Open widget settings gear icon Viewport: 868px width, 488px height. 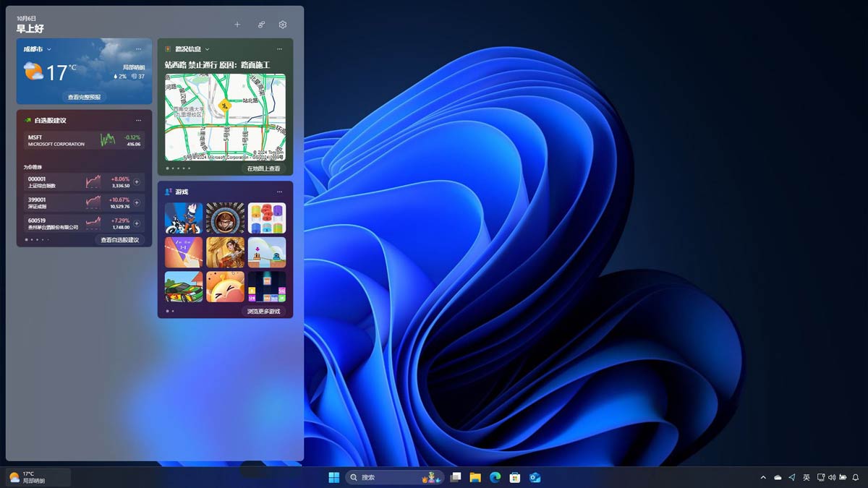point(283,25)
